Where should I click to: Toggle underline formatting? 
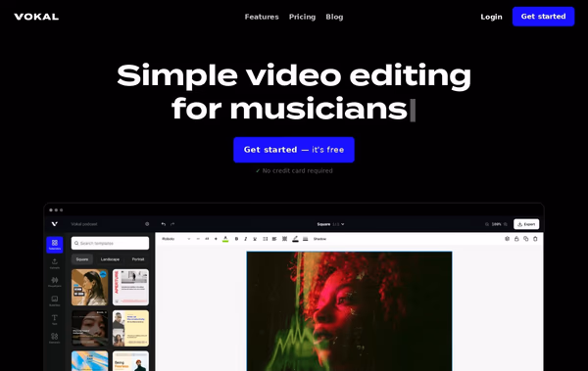tap(255, 239)
